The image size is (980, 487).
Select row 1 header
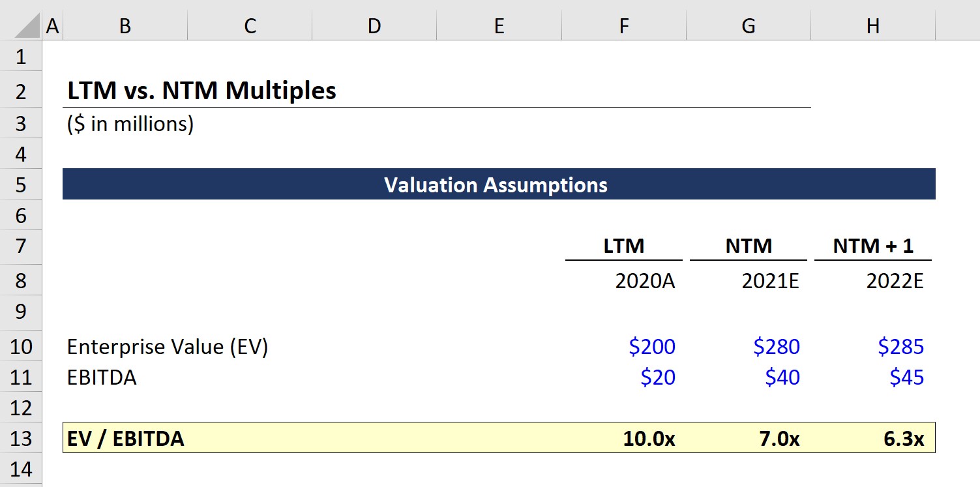(x=21, y=57)
